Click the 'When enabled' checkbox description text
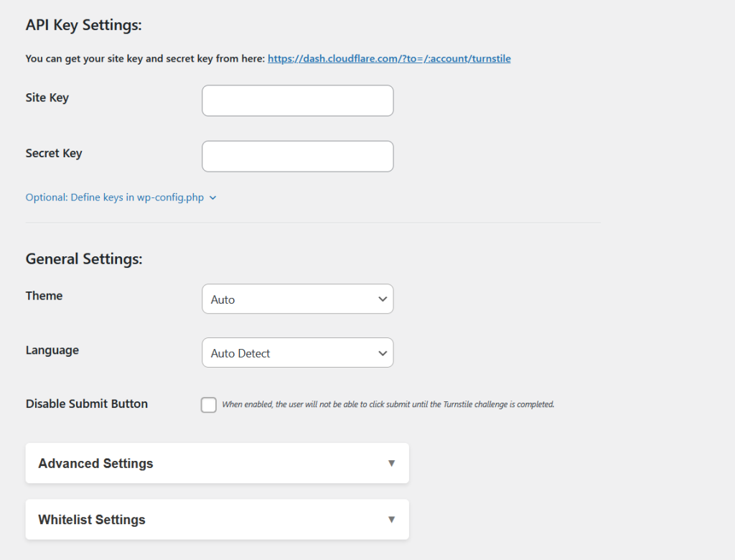Image resolution: width=735 pixels, height=560 pixels. click(x=388, y=405)
